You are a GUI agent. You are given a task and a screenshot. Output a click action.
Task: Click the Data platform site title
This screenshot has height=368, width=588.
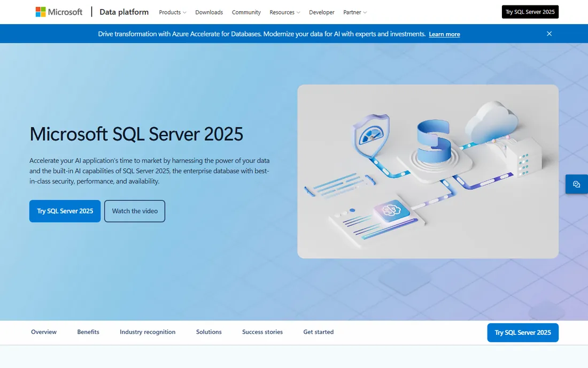[124, 12]
